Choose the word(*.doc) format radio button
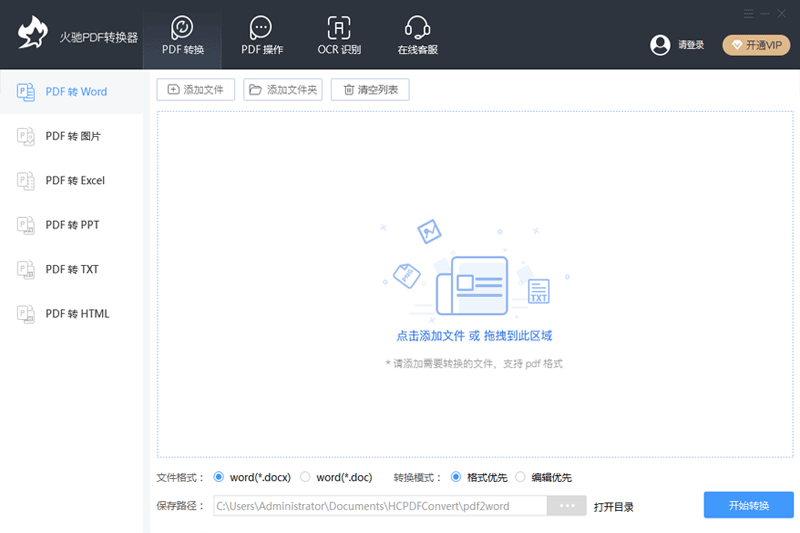The image size is (800, 533). (x=306, y=478)
